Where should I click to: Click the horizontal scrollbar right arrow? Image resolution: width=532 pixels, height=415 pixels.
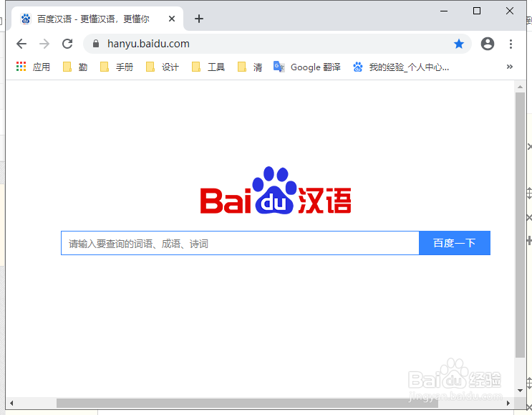(508, 403)
